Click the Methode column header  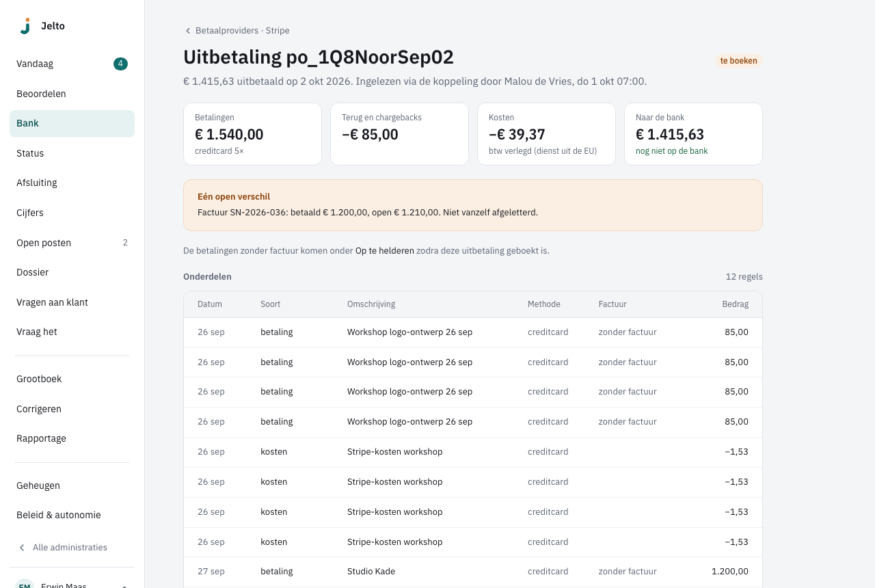pos(544,304)
